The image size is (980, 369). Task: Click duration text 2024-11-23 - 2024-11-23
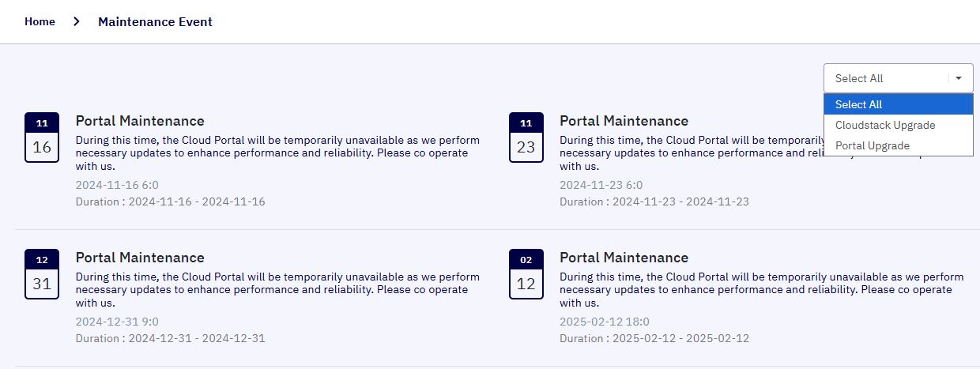pyautogui.click(x=680, y=201)
